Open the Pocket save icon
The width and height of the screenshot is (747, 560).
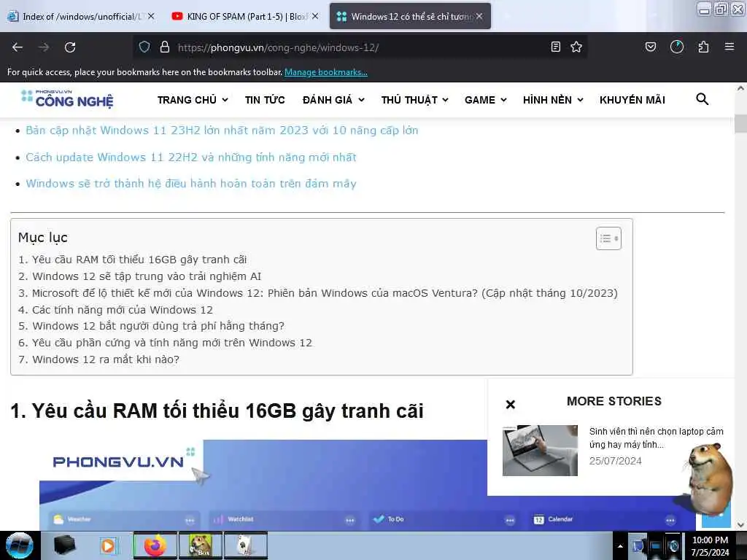pos(650,47)
